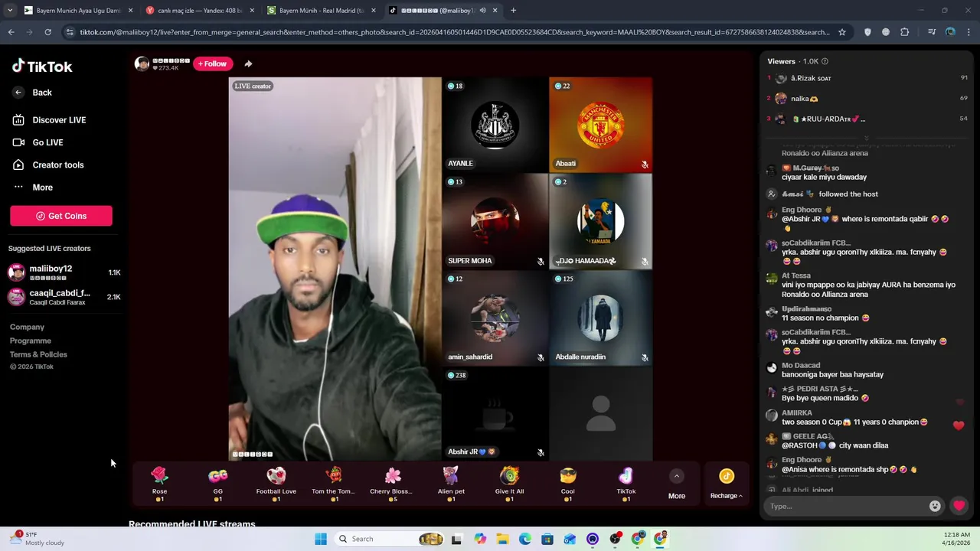
Task: Select SUPER MOHA guest tile
Action: pos(495,221)
